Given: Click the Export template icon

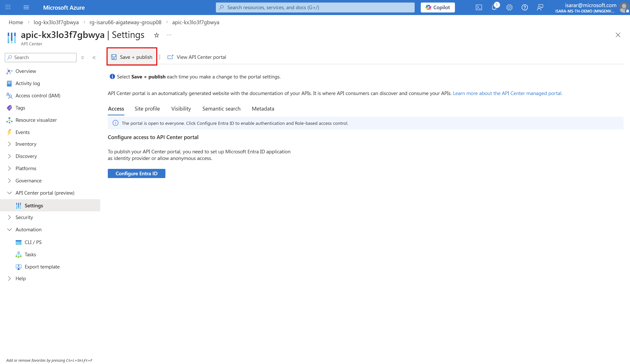Looking at the screenshot, I should 19,267.
